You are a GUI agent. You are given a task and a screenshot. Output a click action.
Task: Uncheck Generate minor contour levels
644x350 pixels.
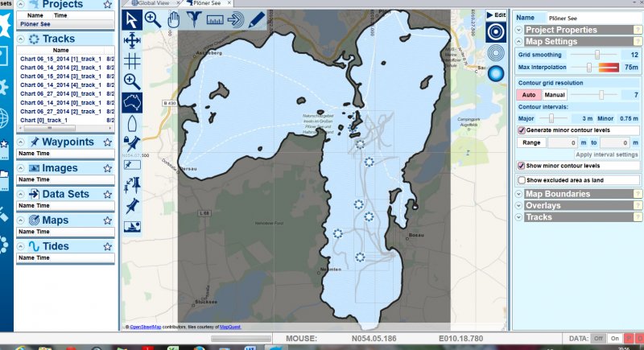[521, 130]
